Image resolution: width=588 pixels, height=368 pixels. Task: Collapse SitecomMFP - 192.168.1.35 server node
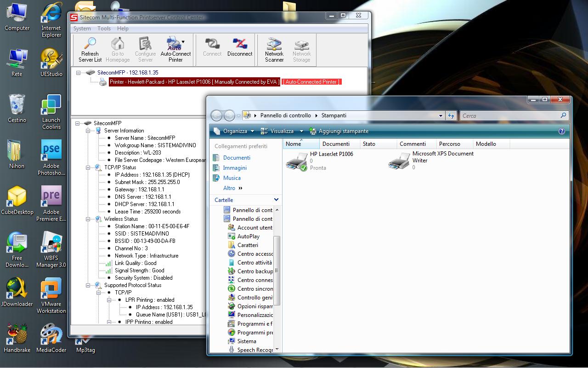pyautogui.click(x=79, y=73)
